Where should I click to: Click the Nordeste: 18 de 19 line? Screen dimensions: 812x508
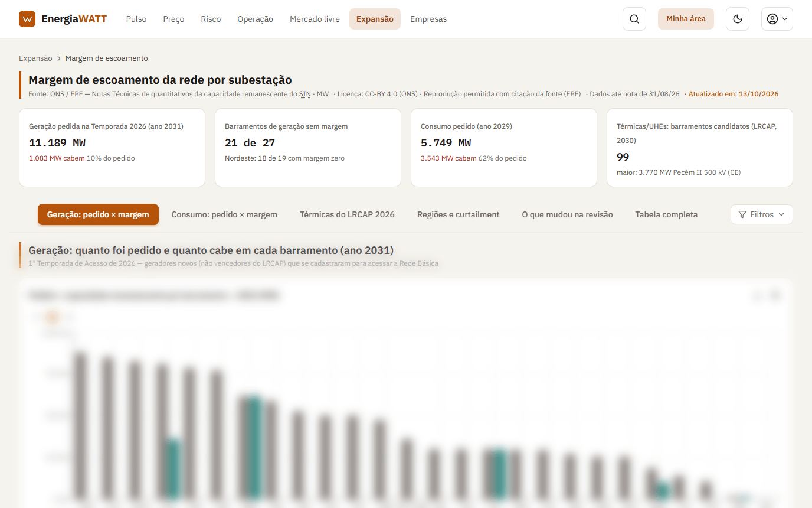[284, 158]
